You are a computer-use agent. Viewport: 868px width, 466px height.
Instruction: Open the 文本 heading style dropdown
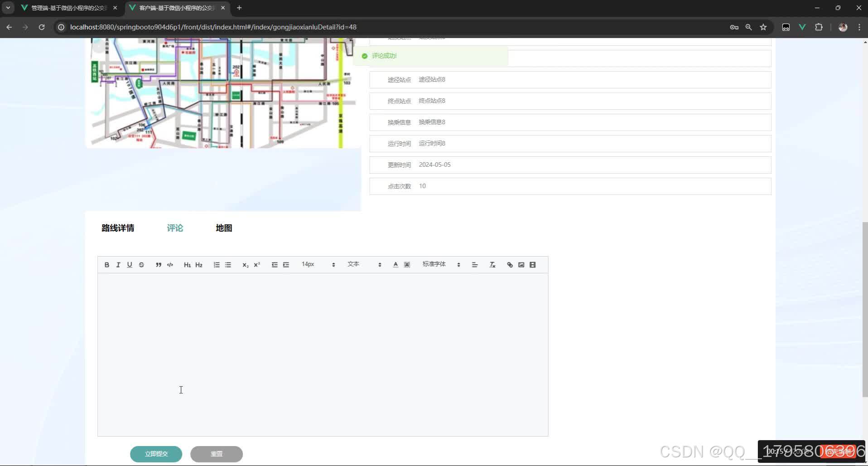(364, 264)
